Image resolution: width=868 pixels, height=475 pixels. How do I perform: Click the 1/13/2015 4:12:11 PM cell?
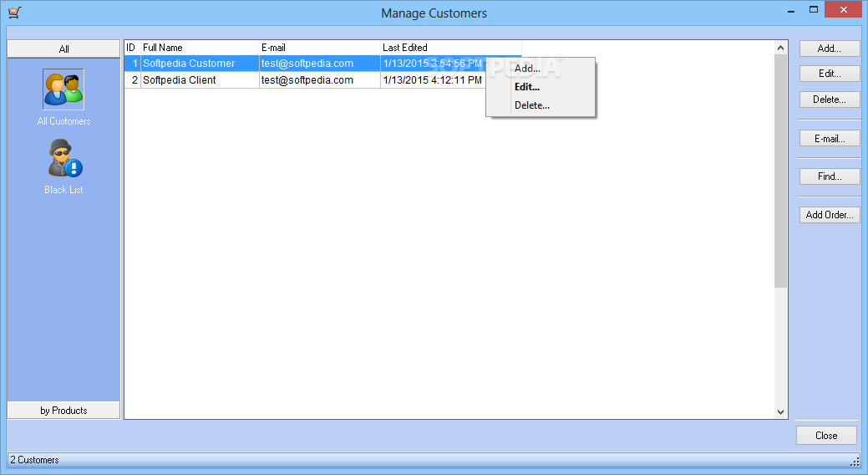point(433,79)
